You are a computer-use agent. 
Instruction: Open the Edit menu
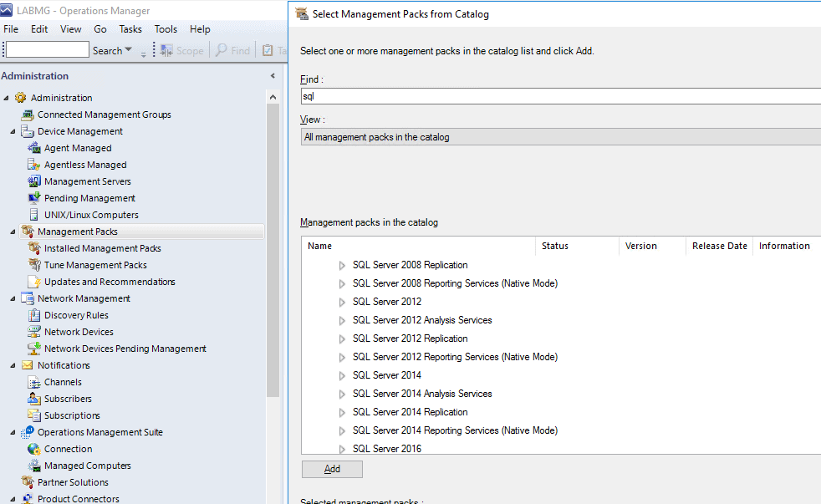(39, 29)
